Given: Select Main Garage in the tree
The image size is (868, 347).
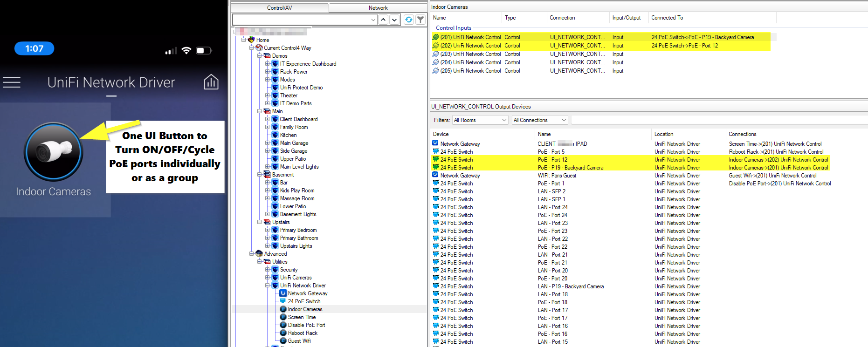Looking at the screenshot, I should click(294, 143).
